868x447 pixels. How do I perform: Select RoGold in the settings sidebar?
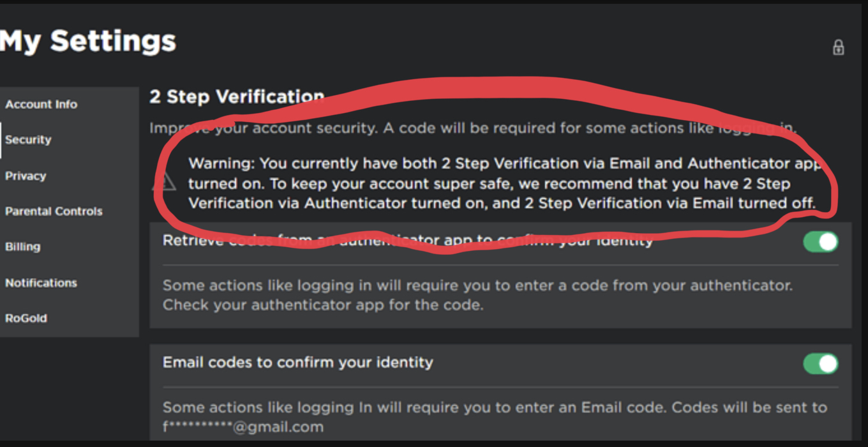26,318
